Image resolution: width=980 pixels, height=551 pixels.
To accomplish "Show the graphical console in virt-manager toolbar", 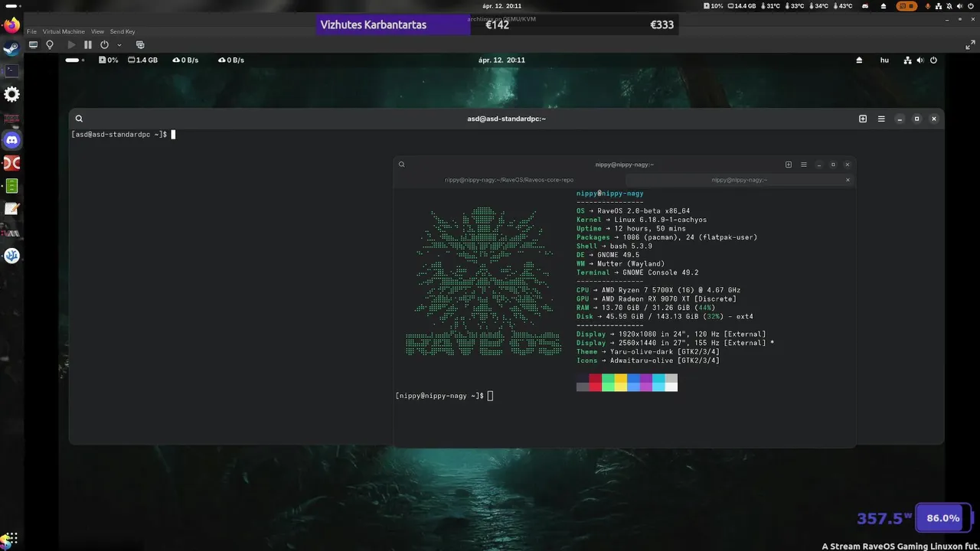I will [33, 45].
